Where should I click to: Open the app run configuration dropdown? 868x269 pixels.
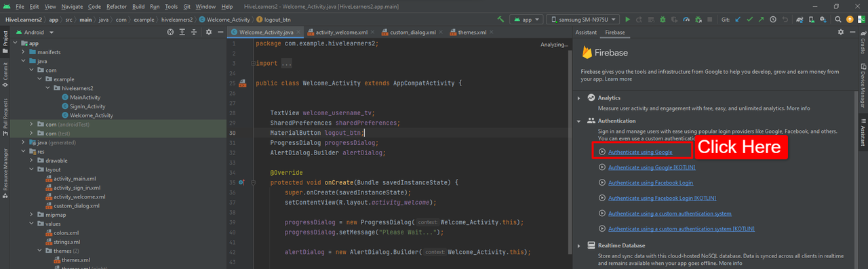tap(527, 20)
